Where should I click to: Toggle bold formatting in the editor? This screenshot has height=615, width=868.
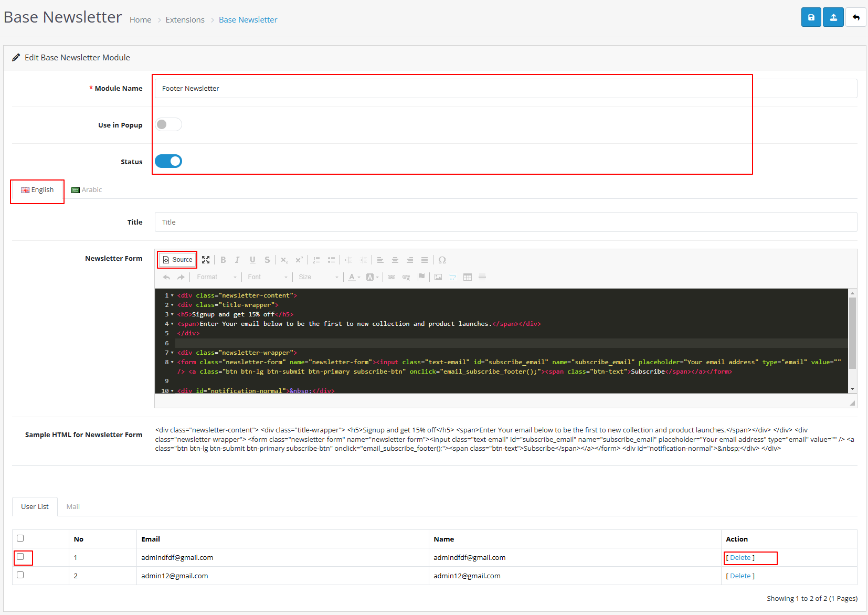click(x=223, y=260)
